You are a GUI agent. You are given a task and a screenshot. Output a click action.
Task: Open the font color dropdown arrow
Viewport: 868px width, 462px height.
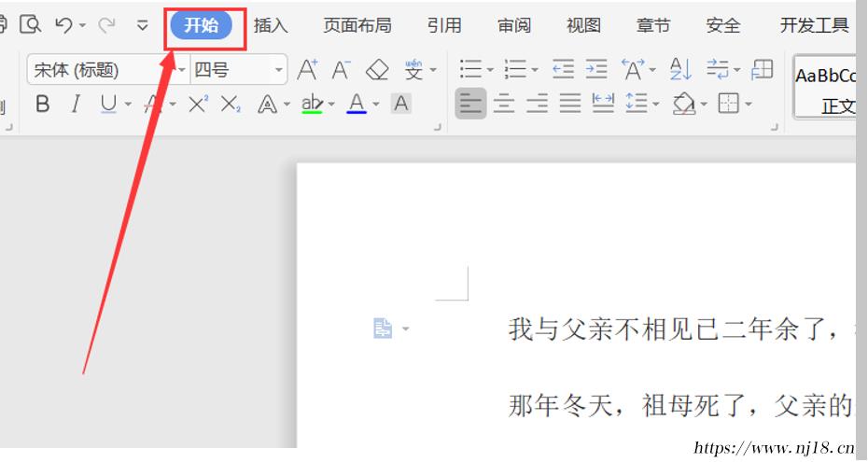(x=376, y=104)
